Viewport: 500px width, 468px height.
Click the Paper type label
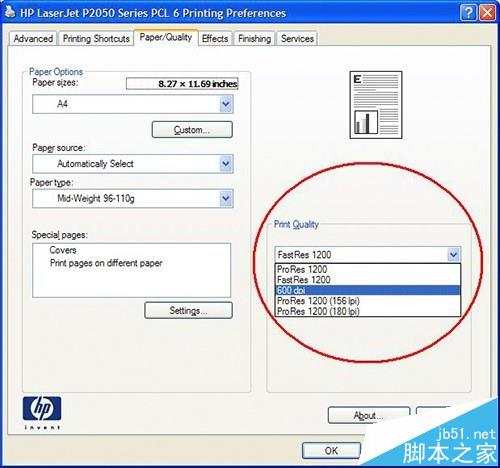51,183
